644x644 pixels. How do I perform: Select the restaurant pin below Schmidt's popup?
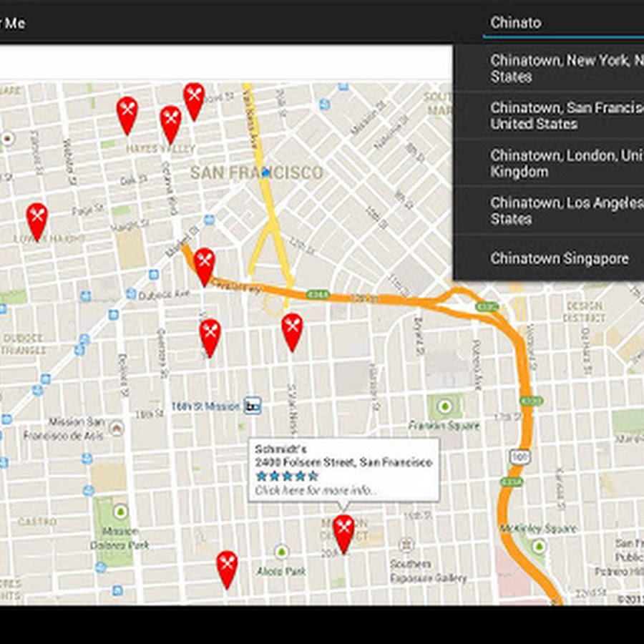[343, 534]
